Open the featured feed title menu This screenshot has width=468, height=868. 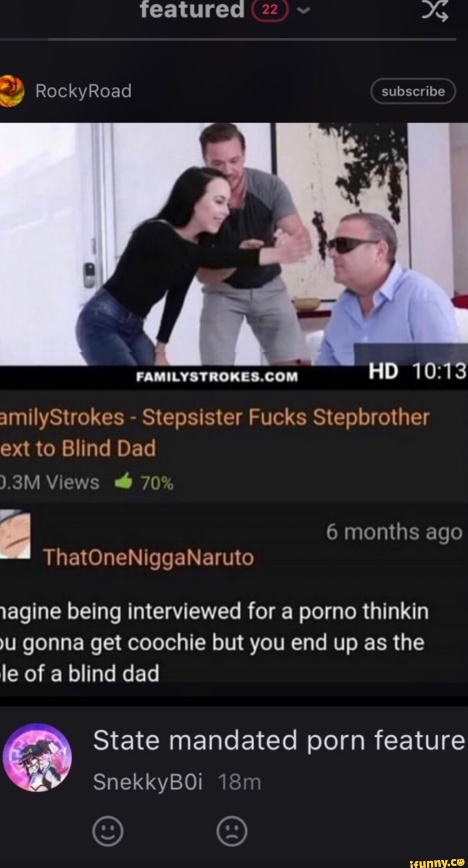point(192,10)
